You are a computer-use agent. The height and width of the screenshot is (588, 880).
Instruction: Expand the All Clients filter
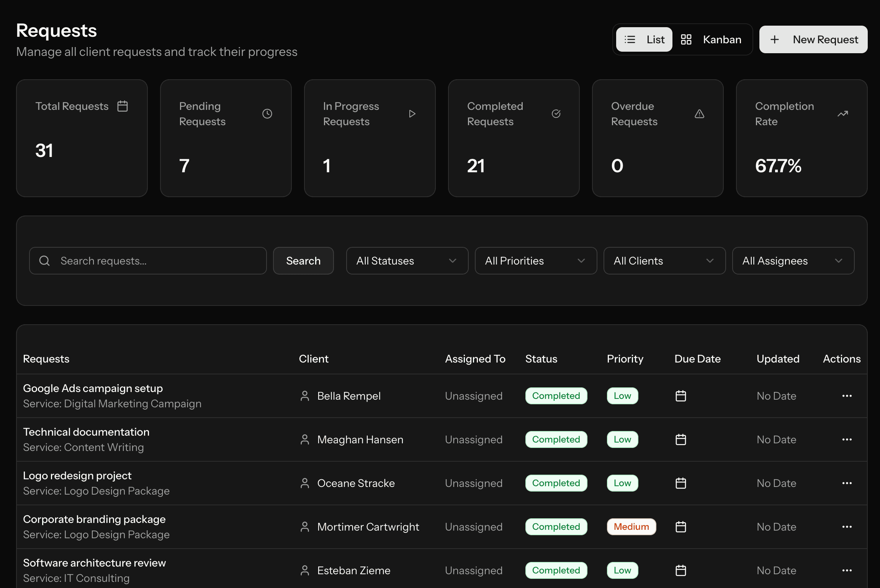click(x=664, y=261)
